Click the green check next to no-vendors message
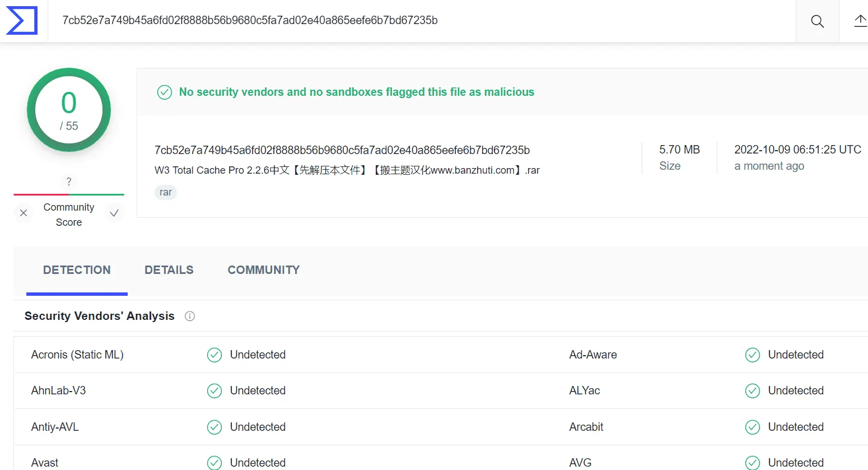Viewport: 868px width, 470px height. [x=165, y=92]
